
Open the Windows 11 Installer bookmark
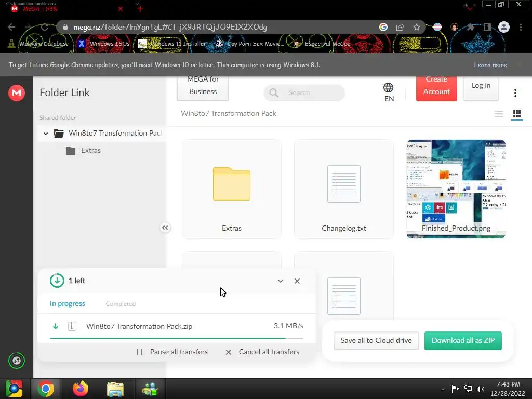tap(172, 44)
